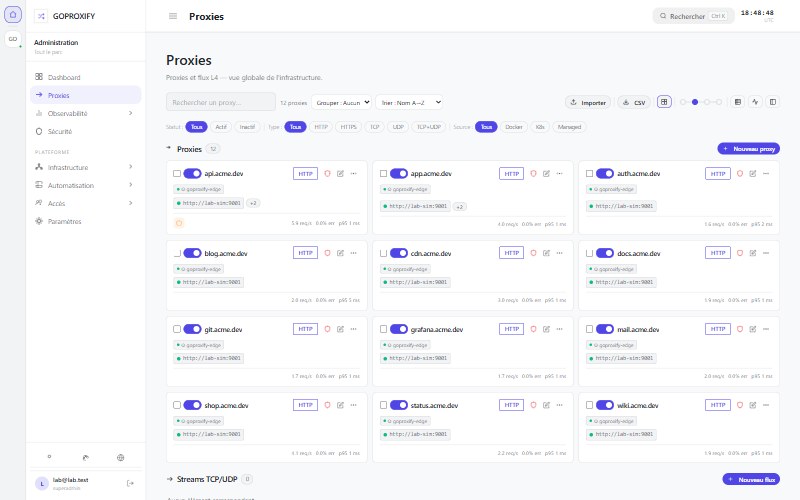Turn off the git.acme.dev toggle

coord(192,329)
